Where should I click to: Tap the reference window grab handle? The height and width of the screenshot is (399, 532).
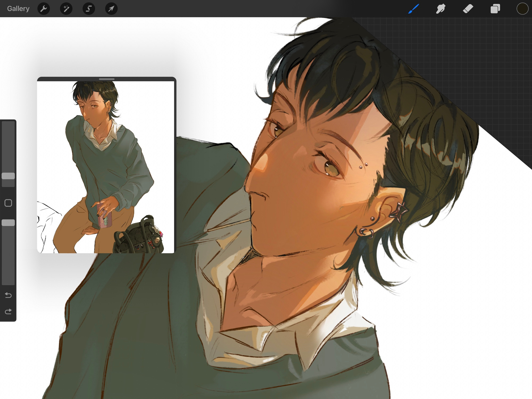(x=107, y=79)
